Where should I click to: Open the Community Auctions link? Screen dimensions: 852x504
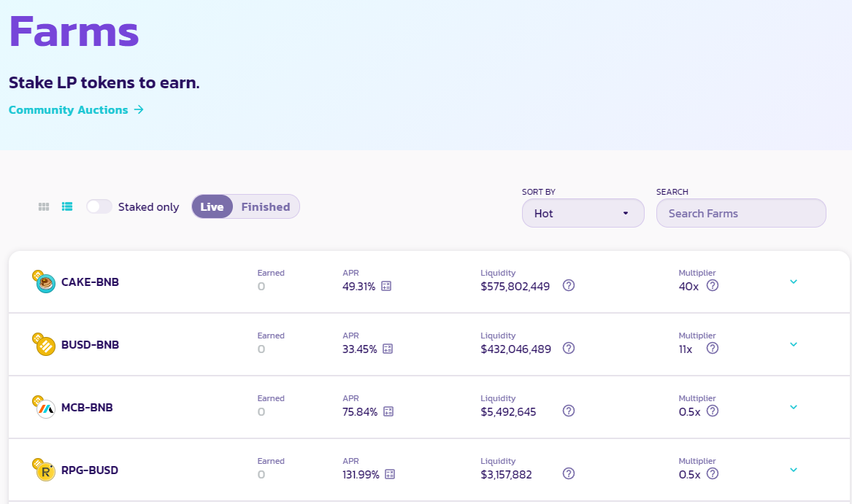(x=76, y=109)
